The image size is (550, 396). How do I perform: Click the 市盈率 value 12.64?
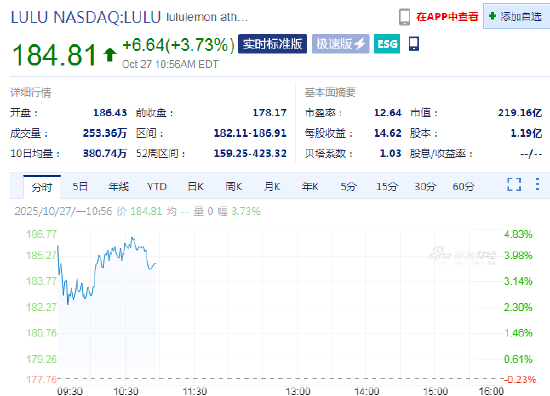pos(388,113)
